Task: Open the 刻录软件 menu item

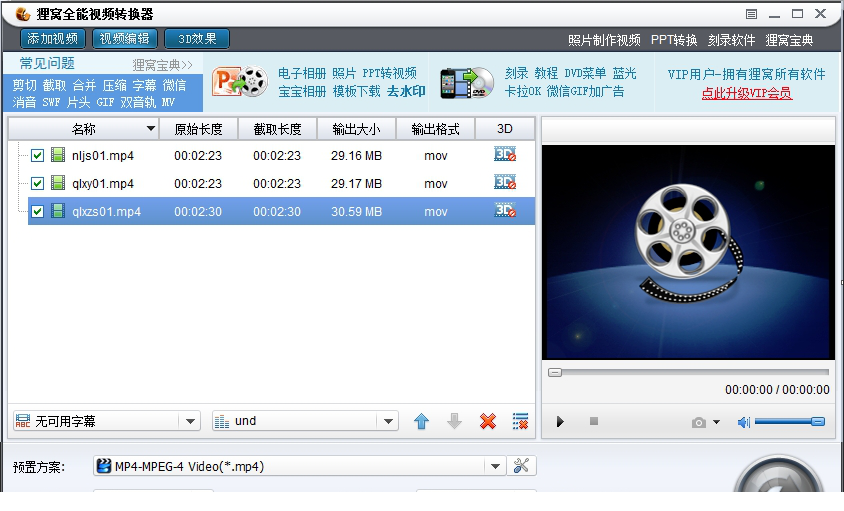Action: pyautogui.click(x=731, y=40)
